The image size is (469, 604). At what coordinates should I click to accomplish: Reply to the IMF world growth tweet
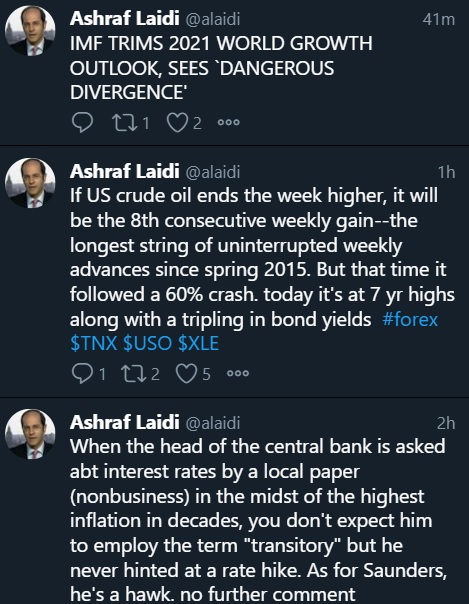(82, 123)
